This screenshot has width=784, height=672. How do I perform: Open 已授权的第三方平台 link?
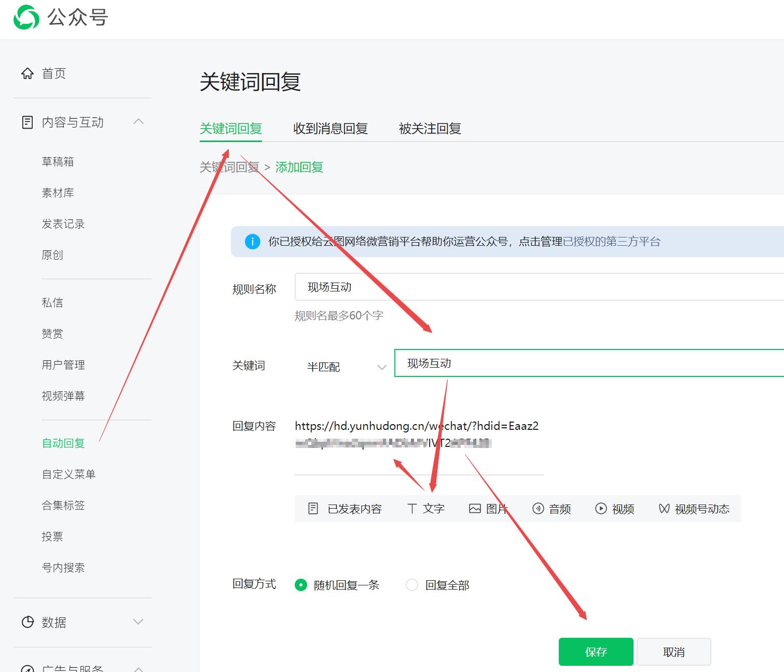pyautogui.click(x=612, y=242)
